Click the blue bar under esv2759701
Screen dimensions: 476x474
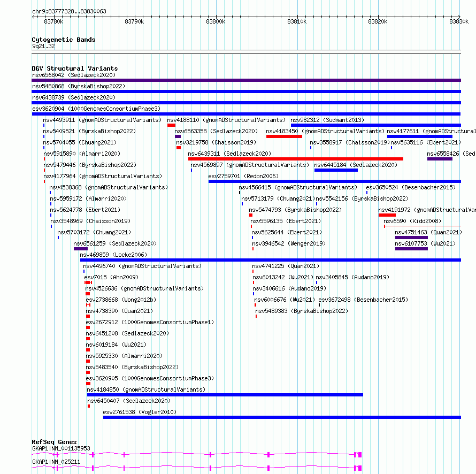335,181
